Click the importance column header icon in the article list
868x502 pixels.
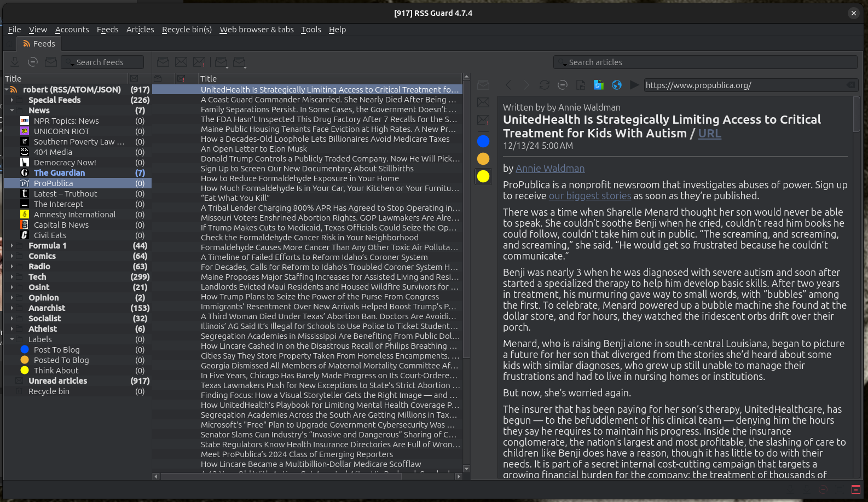click(181, 79)
